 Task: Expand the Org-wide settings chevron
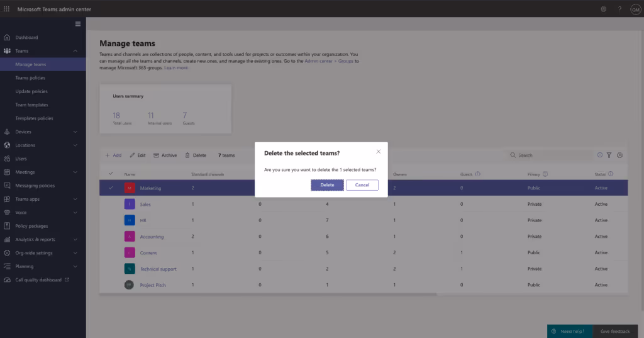coord(75,253)
